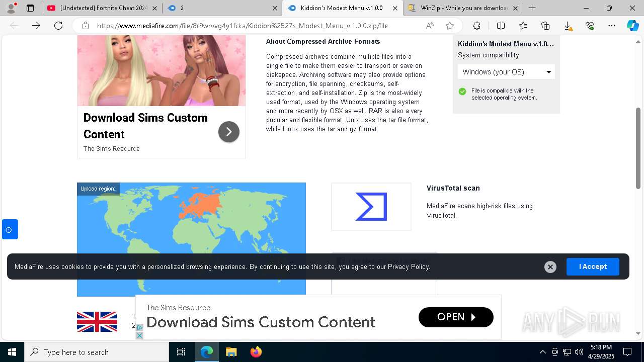Expand the Windows (your OS) dropdown
This screenshot has height=362, width=644.
pyautogui.click(x=506, y=72)
